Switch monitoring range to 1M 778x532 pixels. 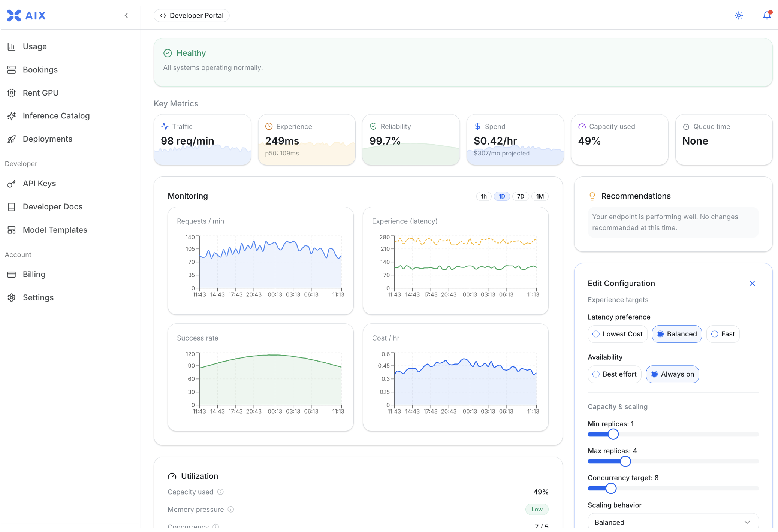[x=540, y=196]
